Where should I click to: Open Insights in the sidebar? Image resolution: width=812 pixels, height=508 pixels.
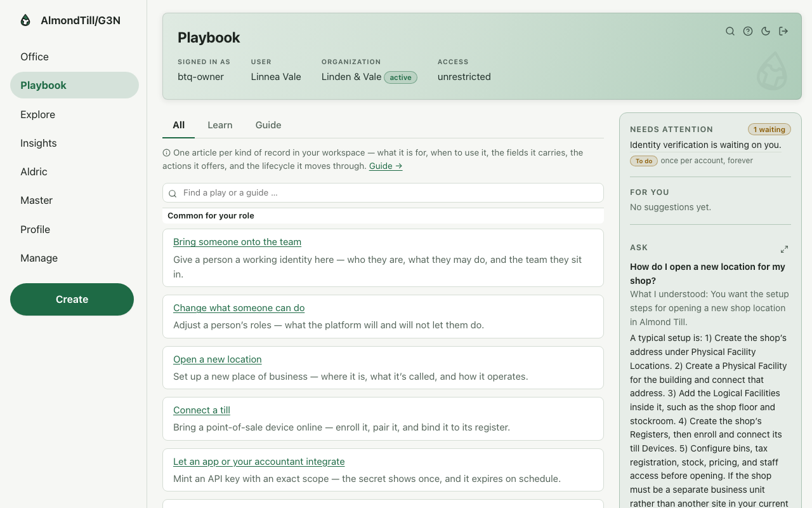click(x=74, y=143)
